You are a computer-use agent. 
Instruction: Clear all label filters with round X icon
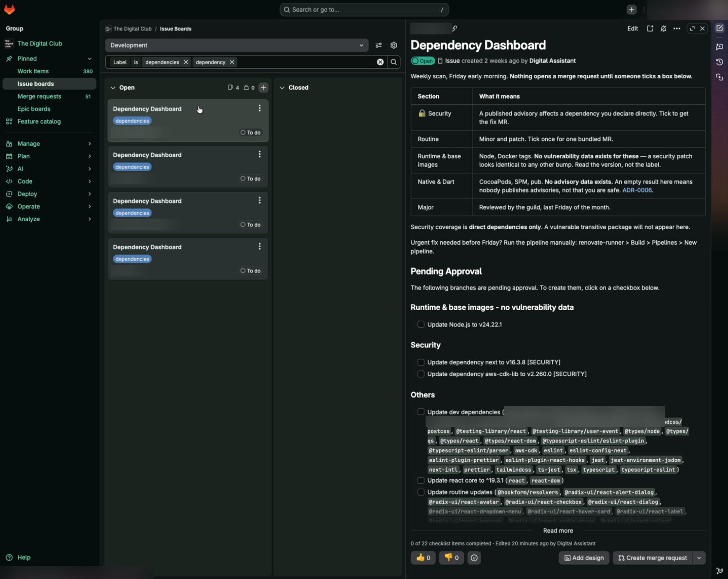point(380,62)
